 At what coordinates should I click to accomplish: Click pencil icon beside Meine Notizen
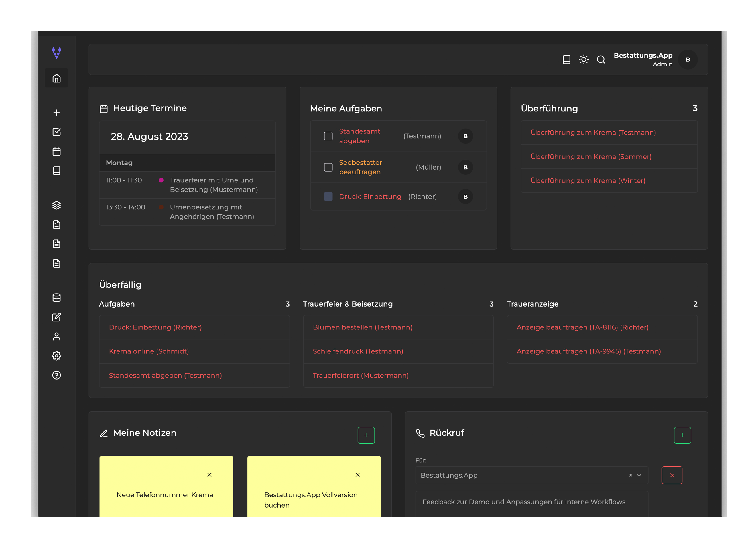pyautogui.click(x=104, y=433)
